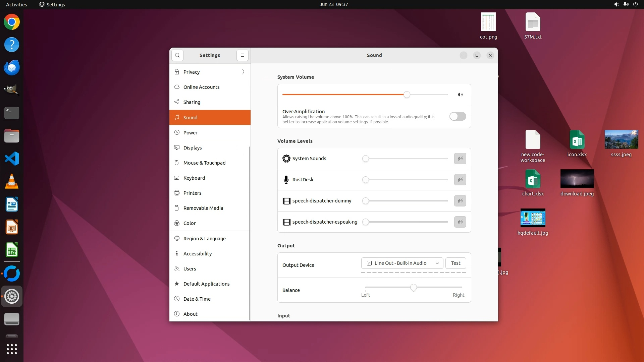Enable the Over-Amplification switch
This screenshot has height=362, width=644.
point(458,116)
